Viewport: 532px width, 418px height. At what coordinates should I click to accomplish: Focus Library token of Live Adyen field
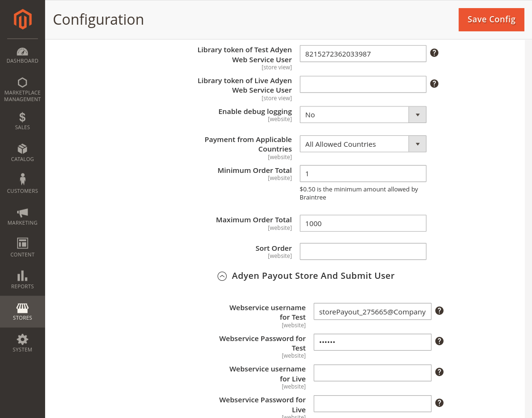(x=363, y=85)
